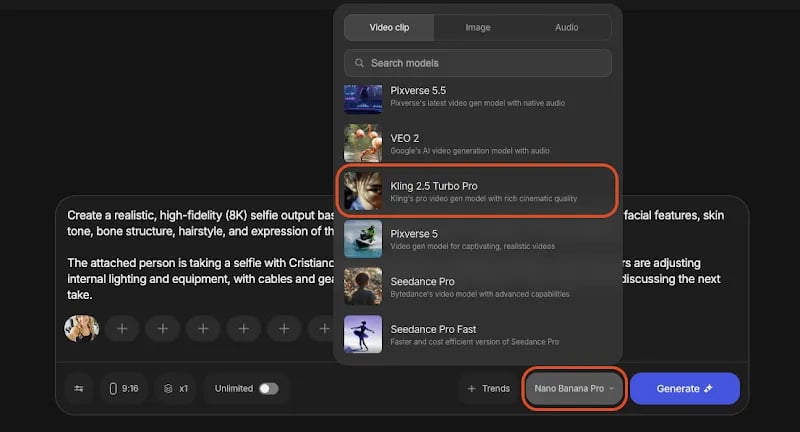This screenshot has height=432, width=800.
Task: Switch to the Video clip tab
Action: 389,28
